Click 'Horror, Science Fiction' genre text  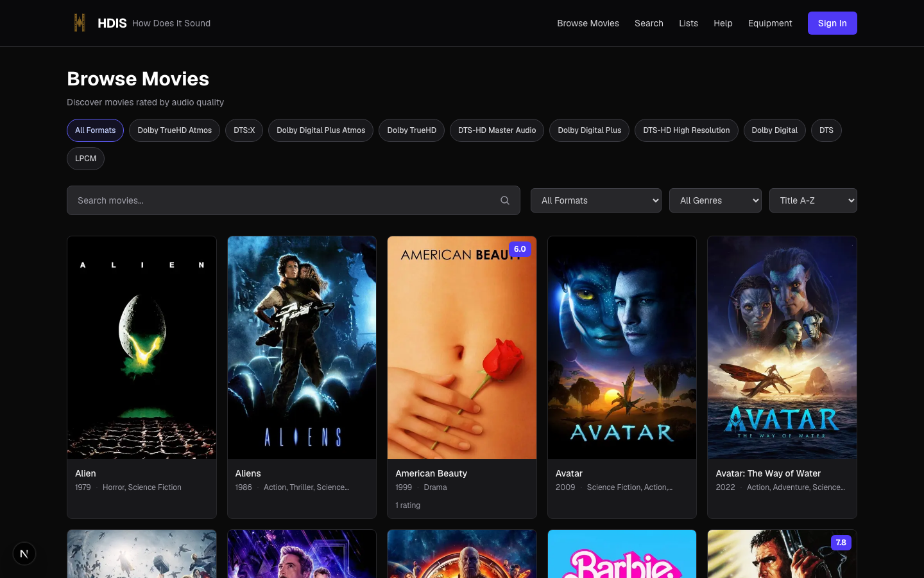pos(142,487)
